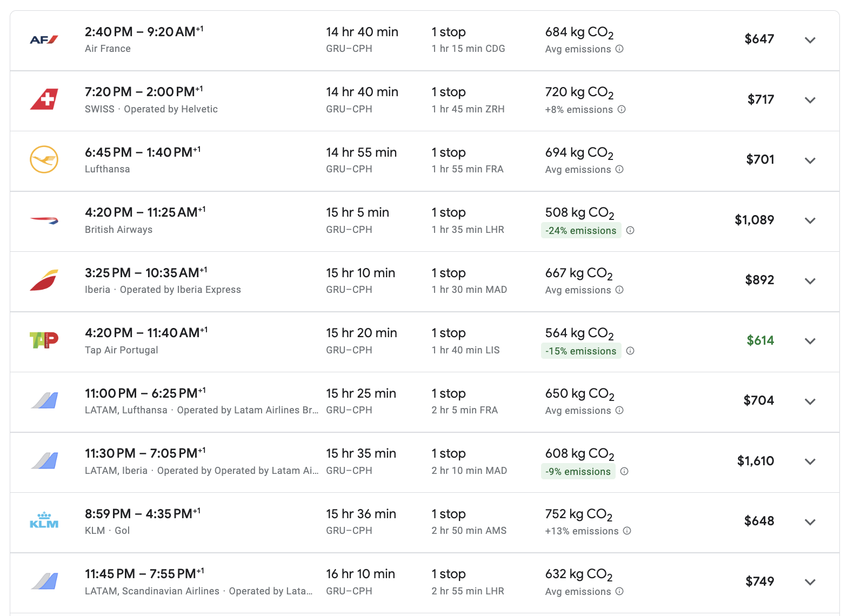The image size is (841, 616).
Task: Click the Air France airline logo
Action: (x=44, y=40)
